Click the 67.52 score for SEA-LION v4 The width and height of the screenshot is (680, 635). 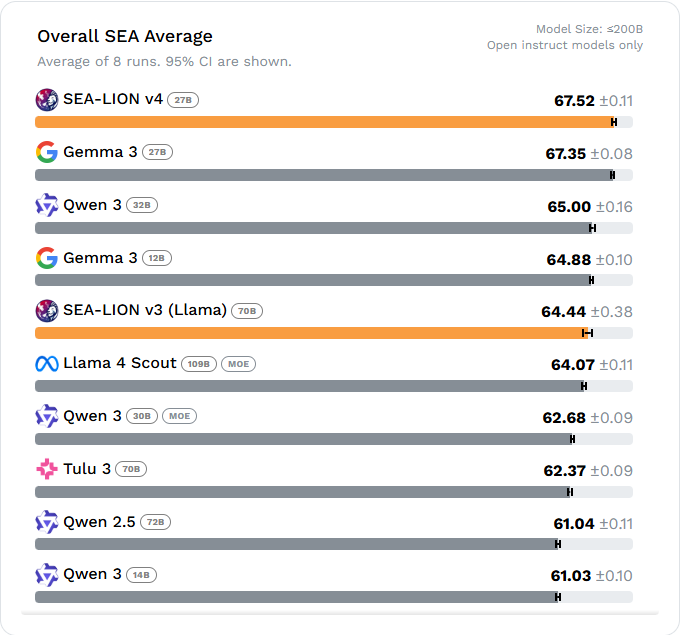point(574,101)
